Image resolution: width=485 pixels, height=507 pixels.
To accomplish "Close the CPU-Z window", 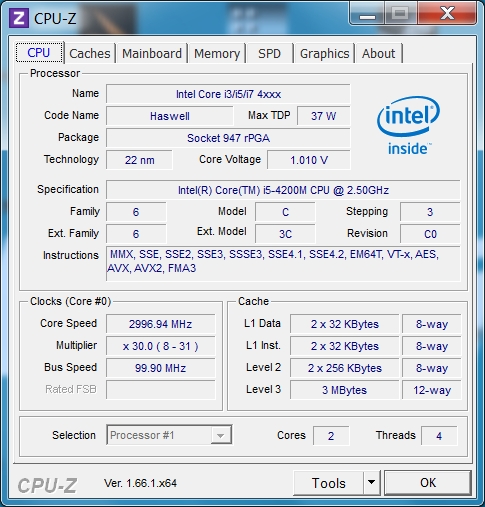I will (447, 14).
